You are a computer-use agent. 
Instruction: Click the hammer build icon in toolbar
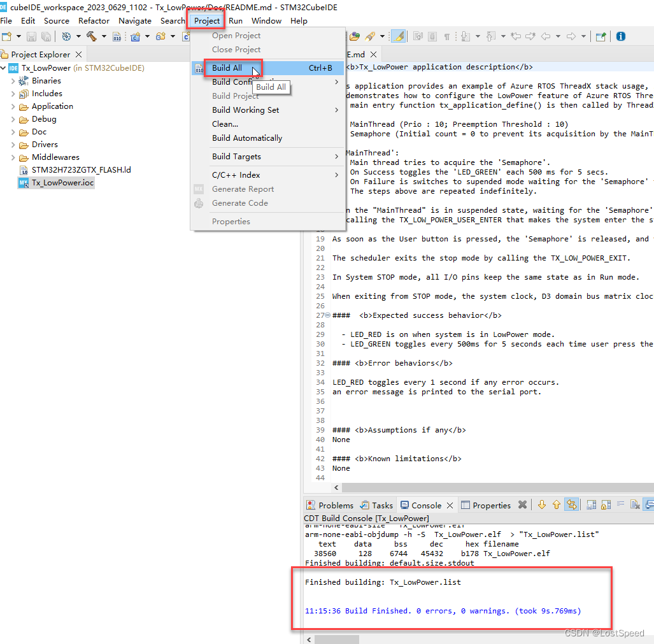pyautogui.click(x=91, y=37)
